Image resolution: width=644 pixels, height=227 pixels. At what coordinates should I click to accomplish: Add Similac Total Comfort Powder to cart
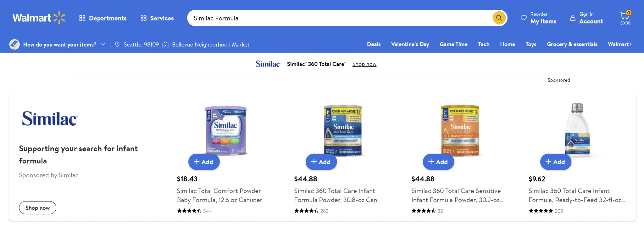204,162
